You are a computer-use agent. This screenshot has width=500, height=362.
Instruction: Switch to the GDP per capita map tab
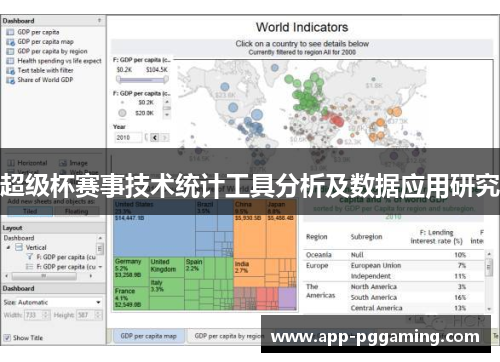click(149, 336)
